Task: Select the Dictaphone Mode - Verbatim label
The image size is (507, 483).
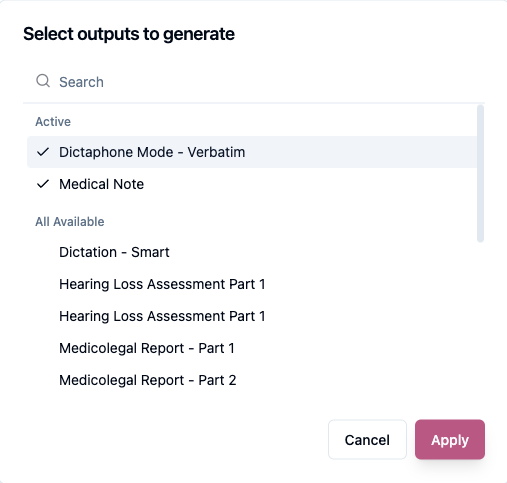Action: tap(152, 152)
